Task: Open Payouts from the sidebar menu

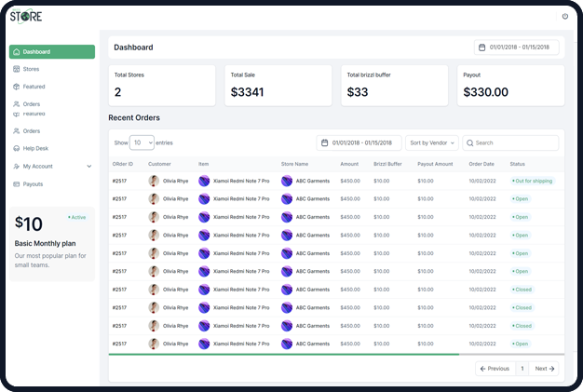Action: (33, 184)
